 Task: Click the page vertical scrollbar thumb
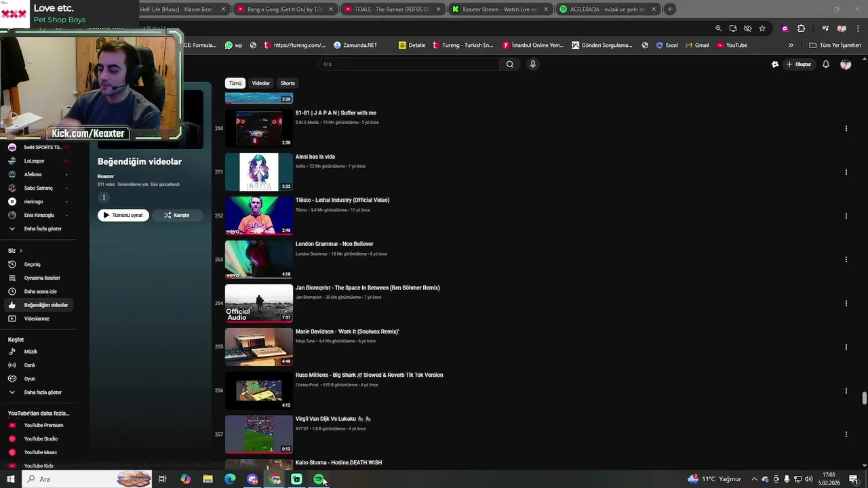864,398
